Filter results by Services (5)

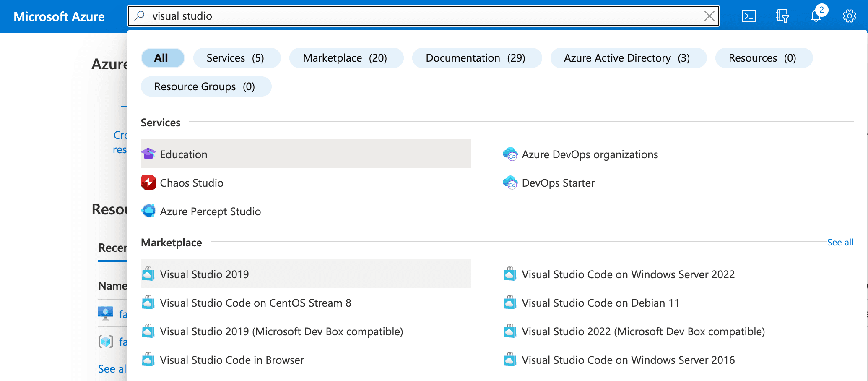point(236,58)
